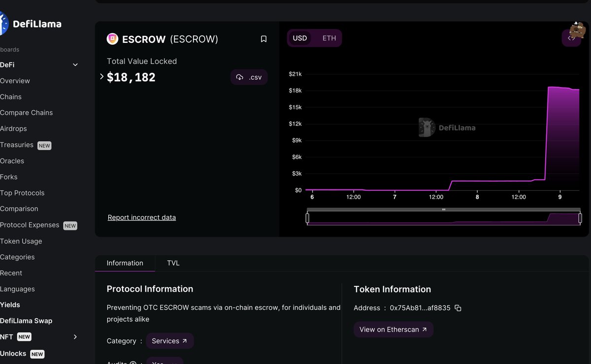Image resolution: width=591 pixels, height=364 pixels.
Task: Click the DefiLlama logo
Action: 31,24
